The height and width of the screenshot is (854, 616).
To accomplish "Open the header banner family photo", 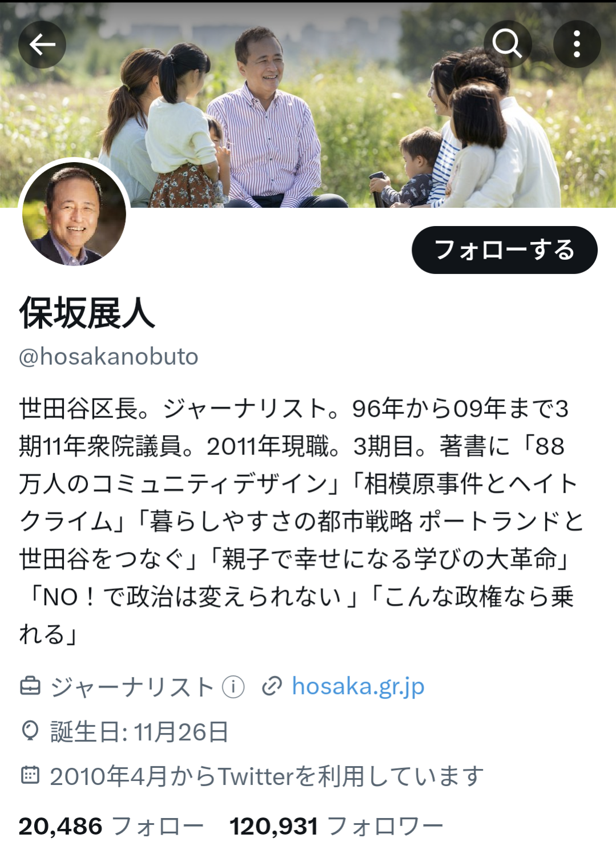I will click(x=308, y=104).
